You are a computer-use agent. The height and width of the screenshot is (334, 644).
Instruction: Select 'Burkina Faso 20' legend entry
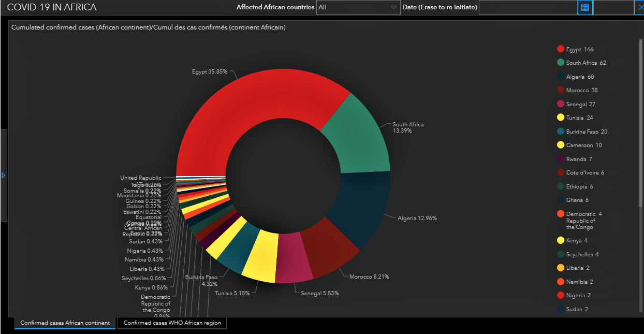582,132
